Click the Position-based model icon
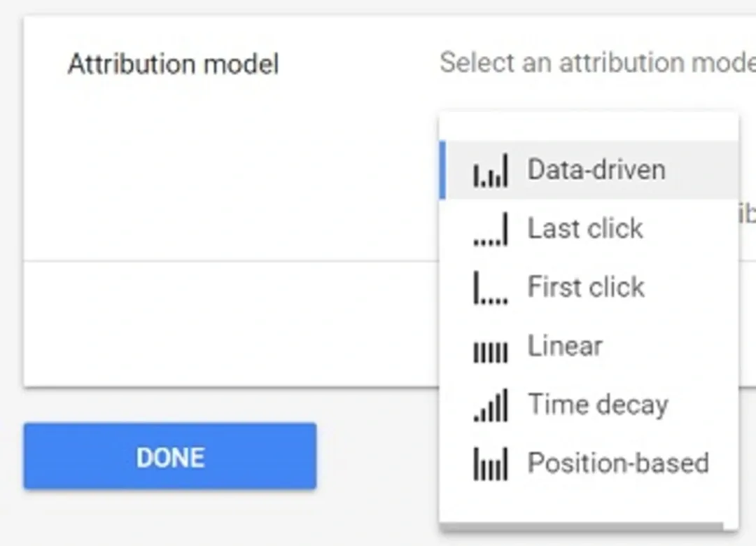The image size is (756, 546). pyautogui.click(x=490, y=464)
